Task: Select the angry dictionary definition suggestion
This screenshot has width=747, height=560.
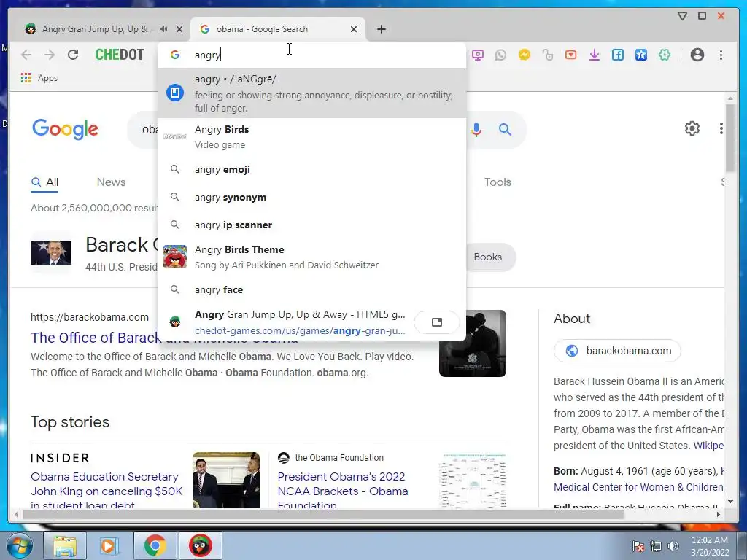Action: click(x=312, y=93)
